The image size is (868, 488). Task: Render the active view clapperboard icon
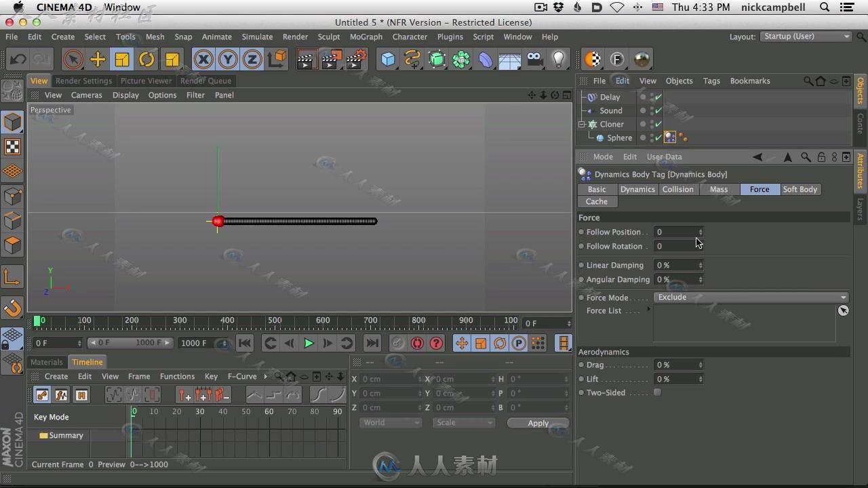306,60
